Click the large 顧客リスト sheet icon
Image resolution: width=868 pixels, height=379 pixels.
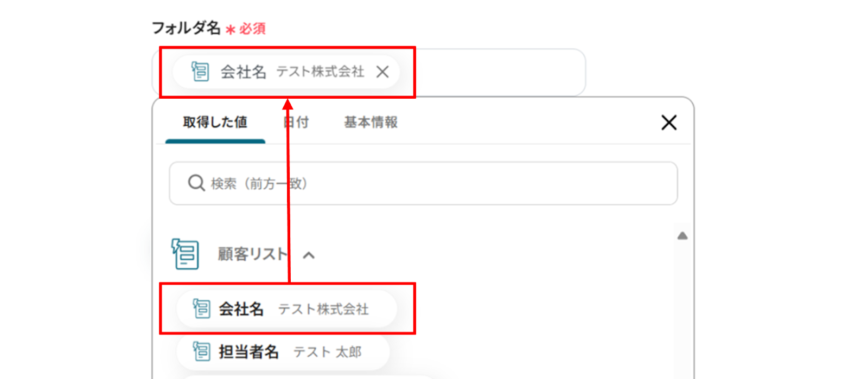point(186,254)
